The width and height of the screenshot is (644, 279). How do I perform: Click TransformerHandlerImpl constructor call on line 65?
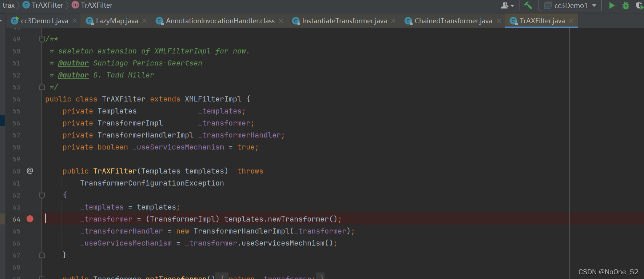(242, 231)
